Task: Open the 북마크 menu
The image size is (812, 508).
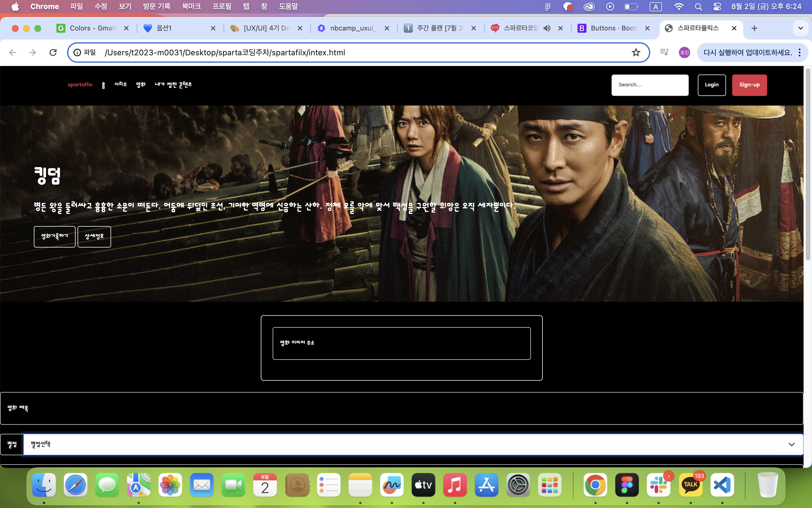Action: tap(191, 6)
